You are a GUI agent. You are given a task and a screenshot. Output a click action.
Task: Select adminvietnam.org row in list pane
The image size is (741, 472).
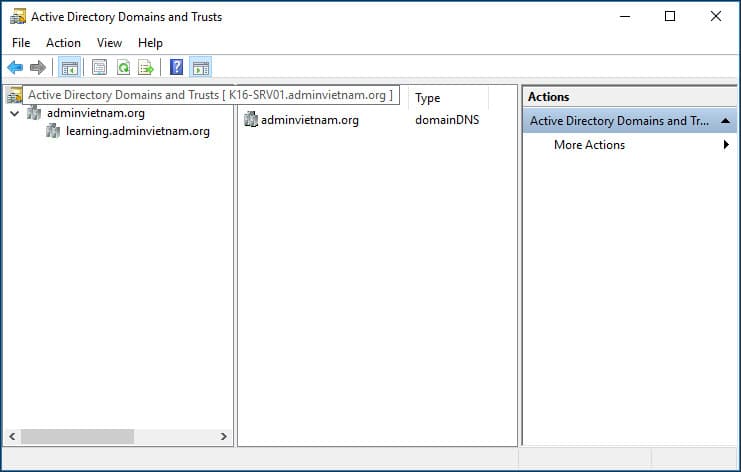pyautogui.click(x=310, y=120)
